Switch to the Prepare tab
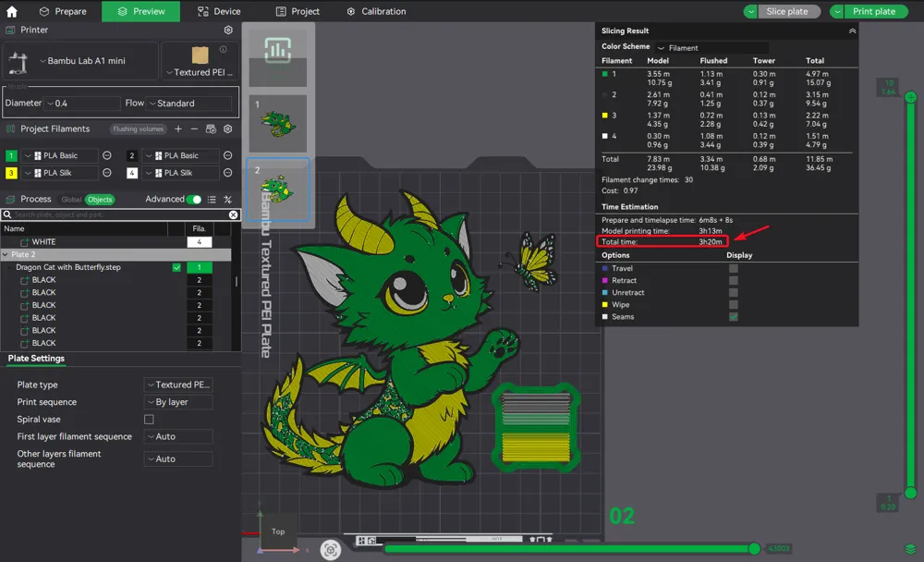 pyautogui.click(x=63, y=11)
